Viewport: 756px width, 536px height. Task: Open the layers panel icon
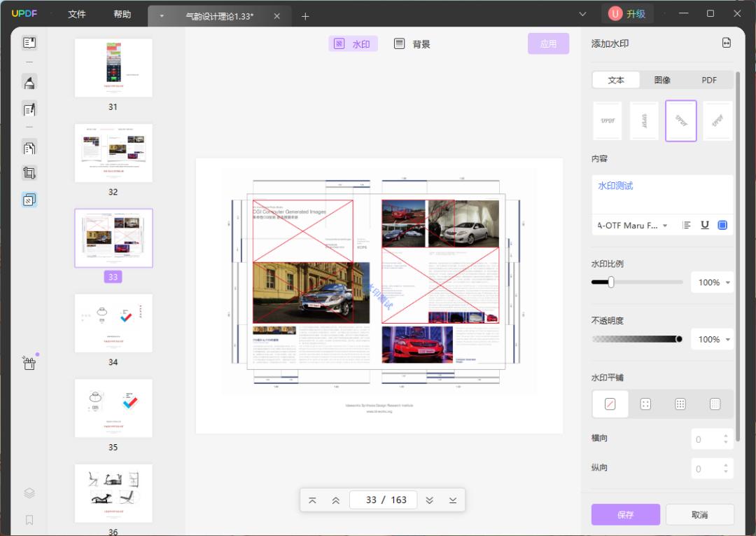coord(29,493)
